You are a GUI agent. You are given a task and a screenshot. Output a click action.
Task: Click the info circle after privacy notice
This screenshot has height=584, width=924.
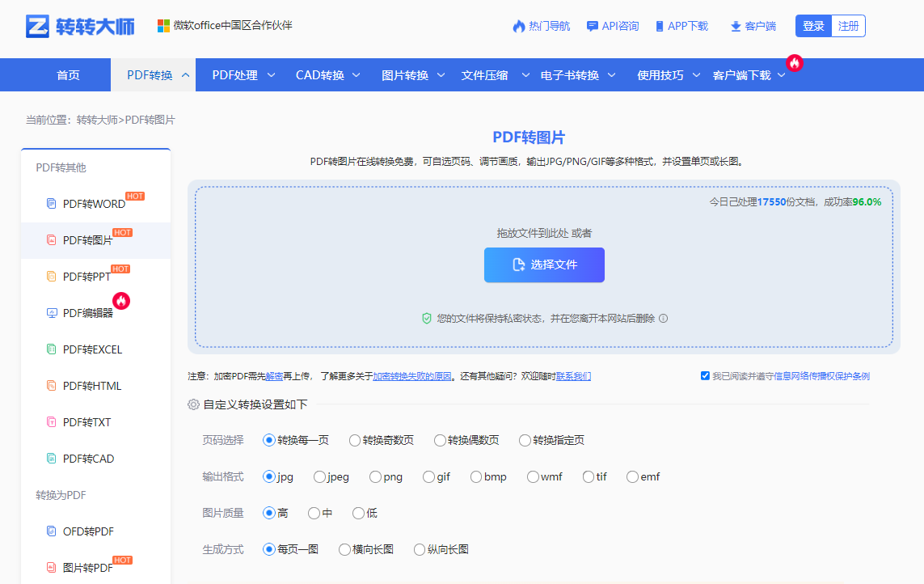click(x=664, y=319)
